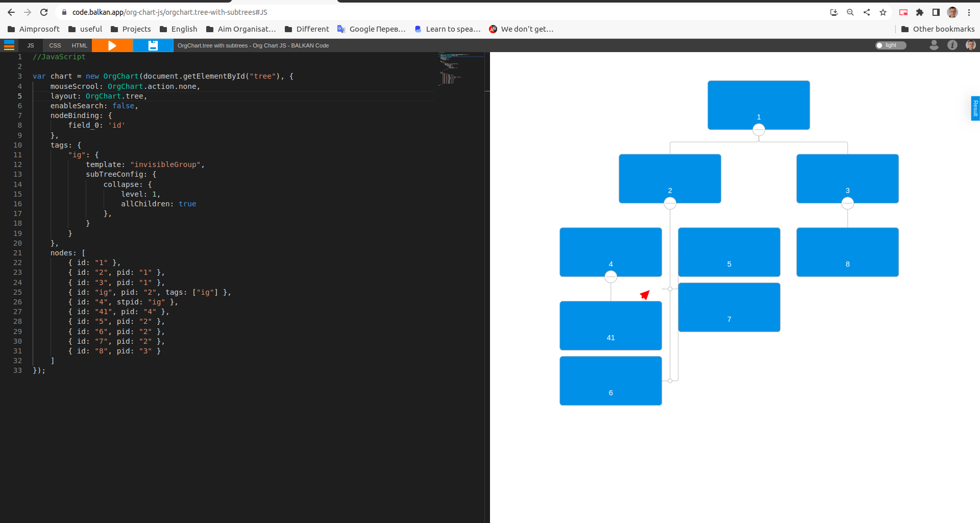Open picture-in-picture icon in the address bar
Viewport: 980px width, 523px height.
click(x=903, y=12)
